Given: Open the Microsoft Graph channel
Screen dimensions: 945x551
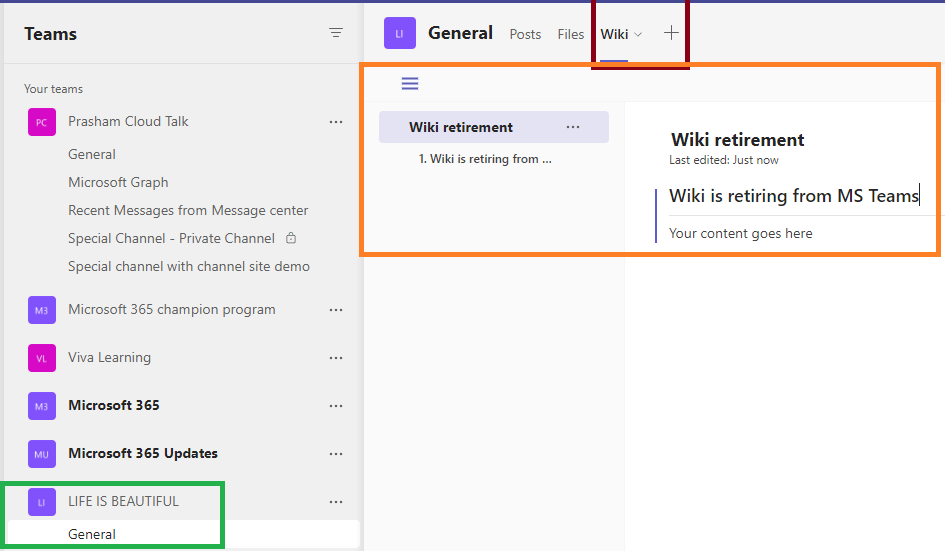Looking at the screenshot, I should click(118, 182).
